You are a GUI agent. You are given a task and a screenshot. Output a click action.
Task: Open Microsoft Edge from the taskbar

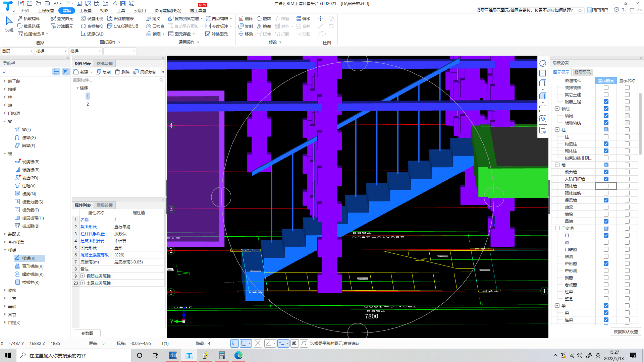[238, 355]
